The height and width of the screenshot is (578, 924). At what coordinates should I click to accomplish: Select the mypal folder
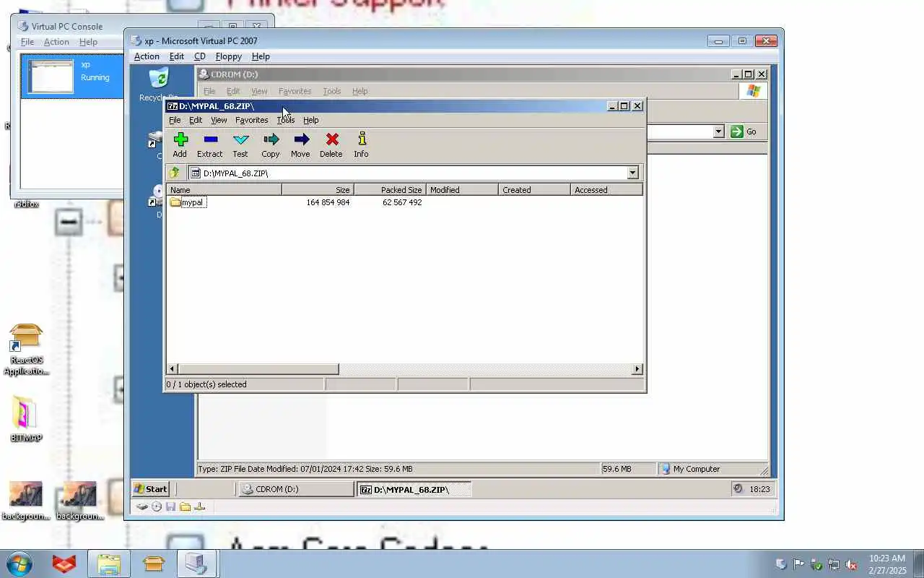click(188, 202)
